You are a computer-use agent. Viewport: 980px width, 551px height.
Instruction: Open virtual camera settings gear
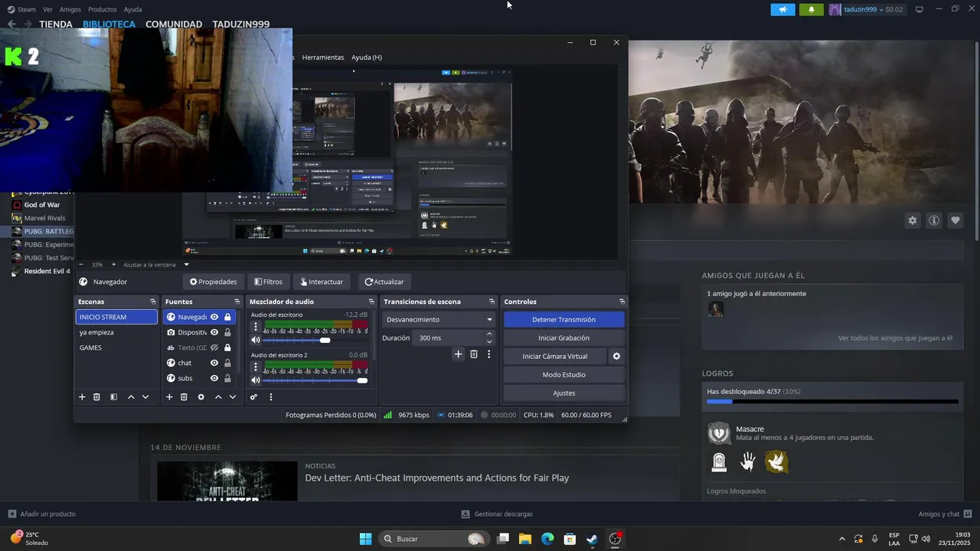pyautogui.click(x=616, y=357)
